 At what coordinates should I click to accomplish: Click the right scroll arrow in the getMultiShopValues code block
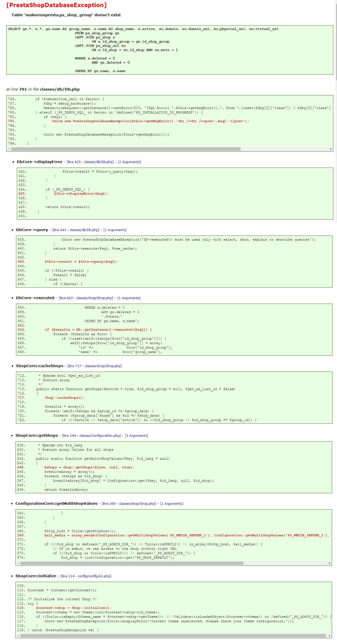(x=330, y=563)
